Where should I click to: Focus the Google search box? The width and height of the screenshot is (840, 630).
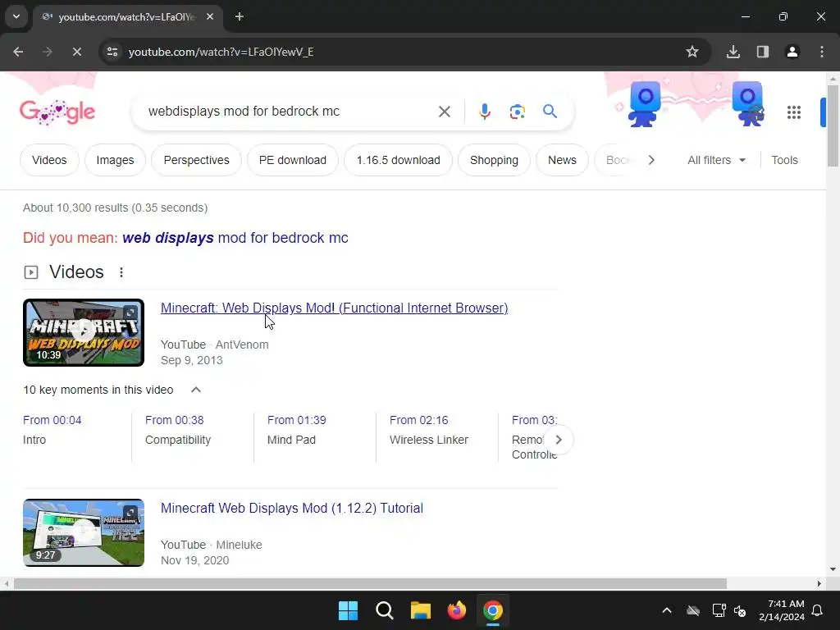[290, 112]
